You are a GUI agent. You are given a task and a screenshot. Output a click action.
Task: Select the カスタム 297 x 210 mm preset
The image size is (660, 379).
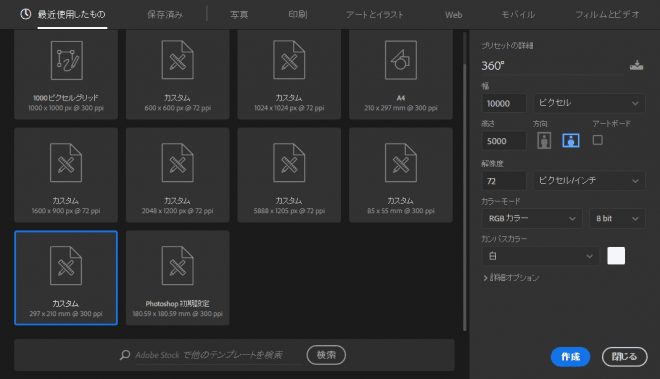pyautogui.click(x=66, y=278)
